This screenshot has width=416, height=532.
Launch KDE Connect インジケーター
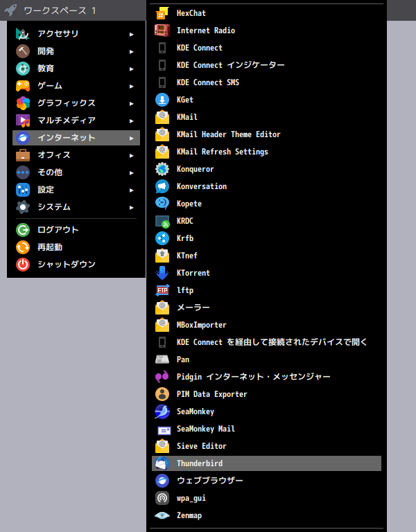click(266, 65)
